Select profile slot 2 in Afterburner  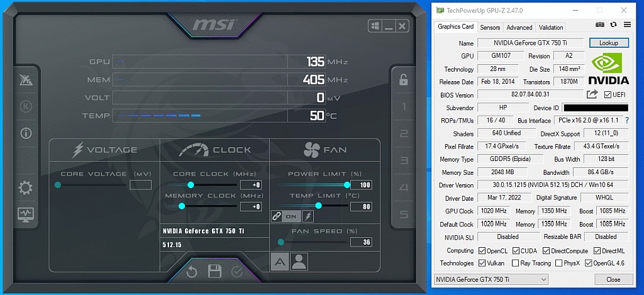click(x=404, y=133)
